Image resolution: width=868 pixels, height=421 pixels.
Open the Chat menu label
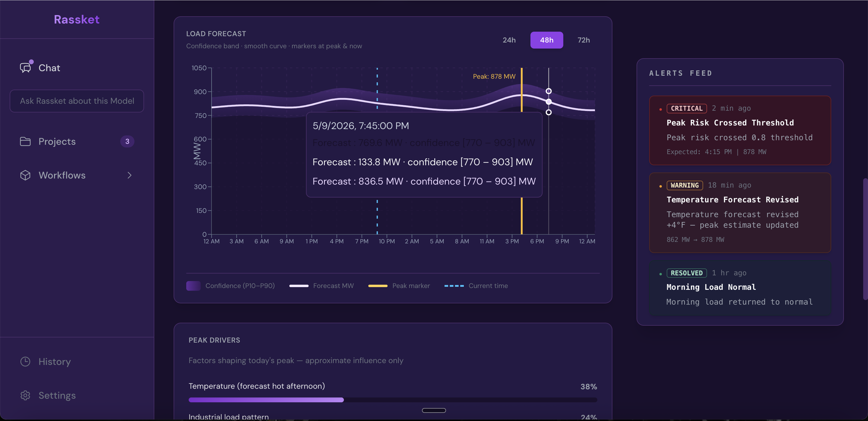pos(49,68)
